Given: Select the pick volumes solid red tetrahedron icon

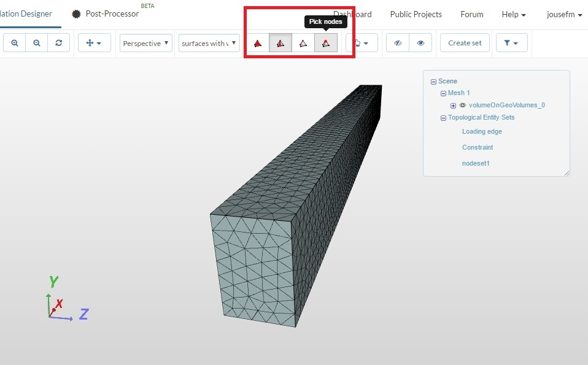Looking at the screenshot, I should pyautogui.click(x=258, y=43).
